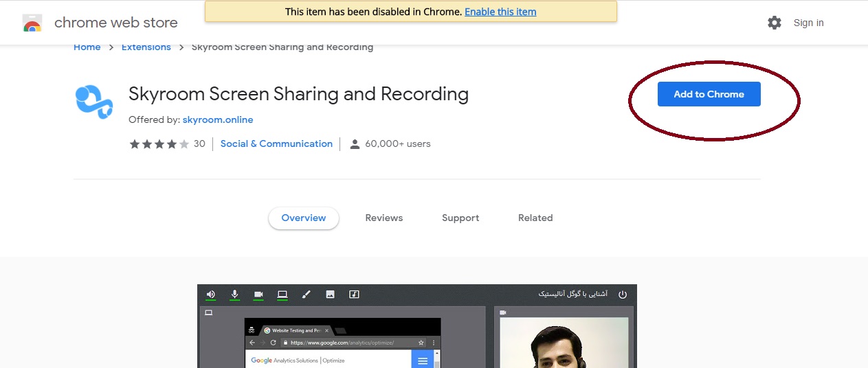The width and height of the screenshot is (868, 368).
Task: Click the laptop screen-share icon in preview toolbar
Action: tap(282, 295)
